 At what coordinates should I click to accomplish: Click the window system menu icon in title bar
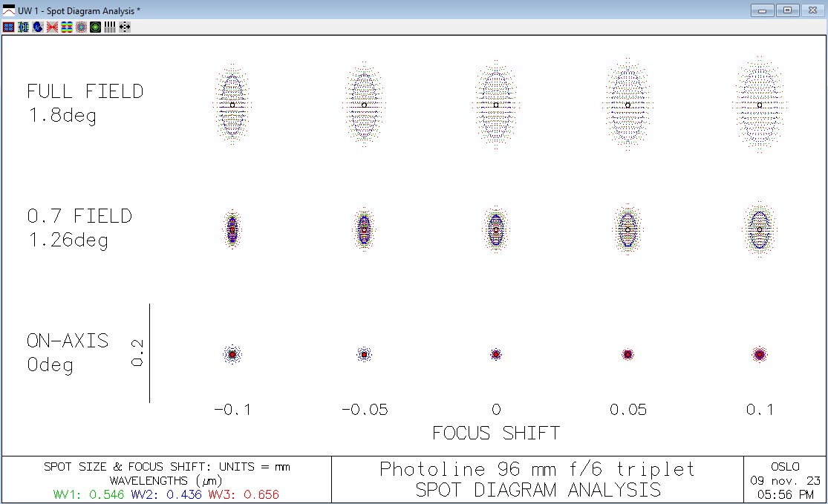[9, 10]
